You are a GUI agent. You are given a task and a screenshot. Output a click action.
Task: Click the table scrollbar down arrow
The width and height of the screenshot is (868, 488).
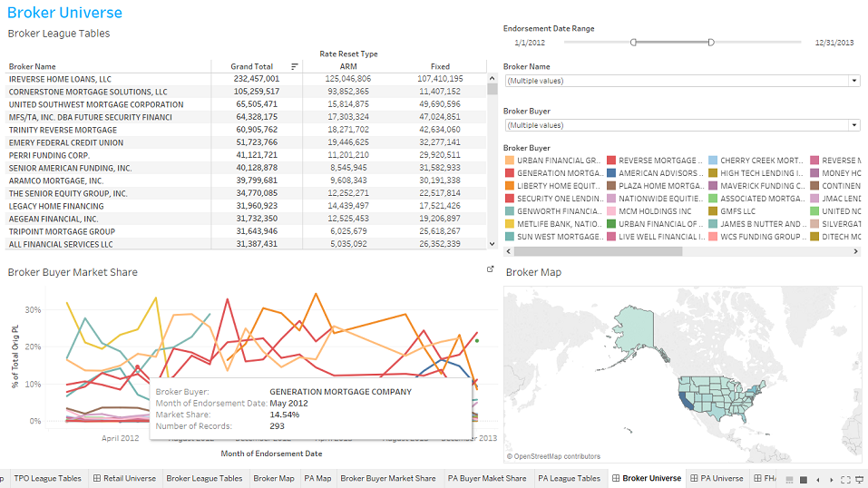point(493,244)
